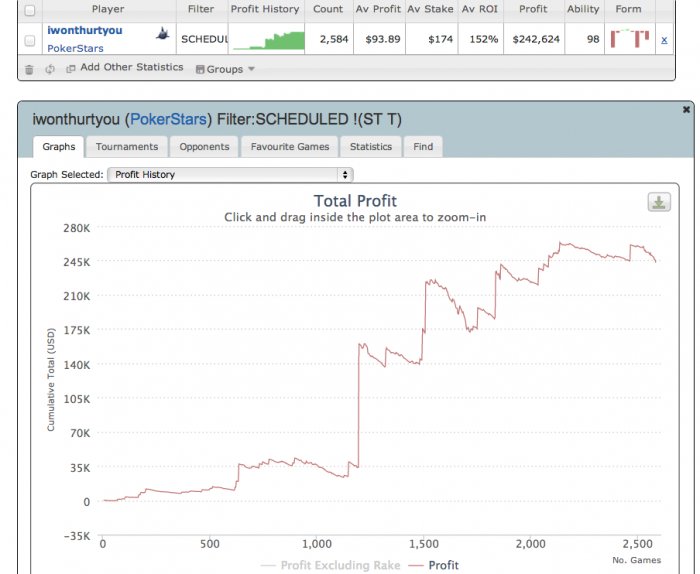Open the iwonthurtyou player link

point(85,30)
